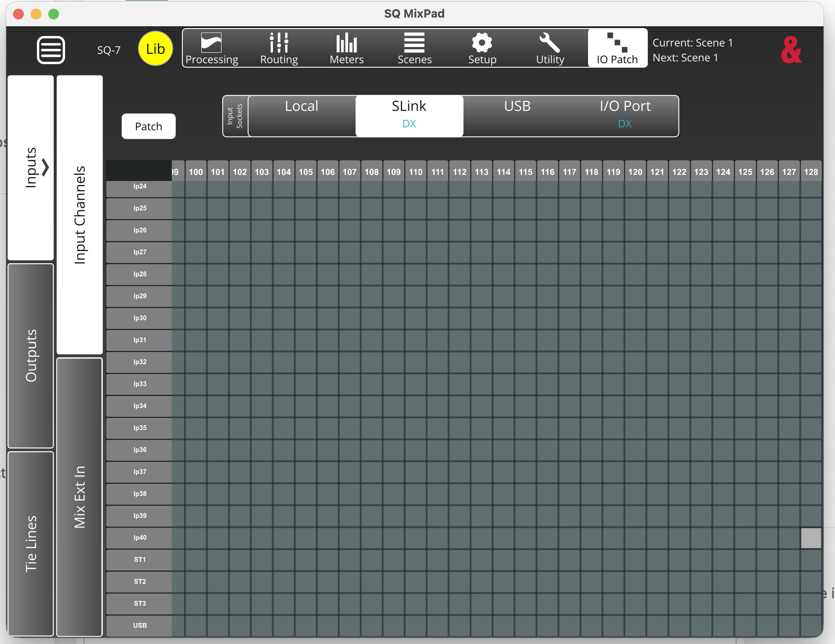Click the Next: Scene 1 label
Screen dimensions: 835x644
(x=685, y=58)
